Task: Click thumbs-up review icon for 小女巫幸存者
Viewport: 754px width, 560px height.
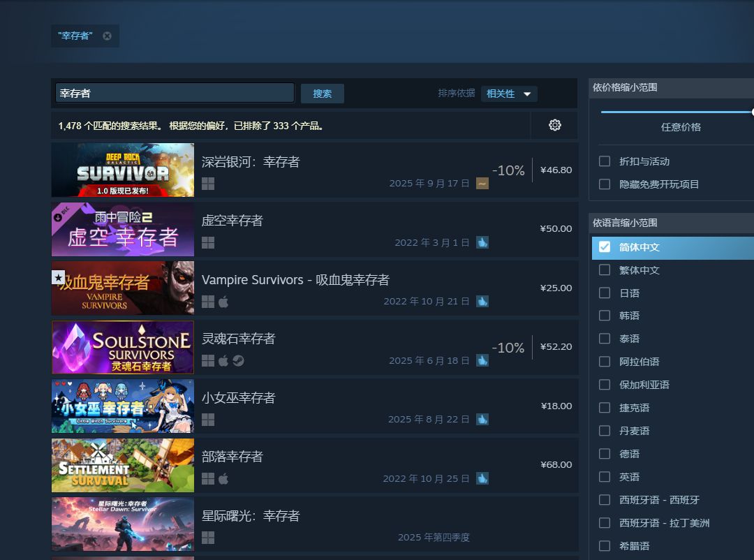Action: tap(482, 419)
